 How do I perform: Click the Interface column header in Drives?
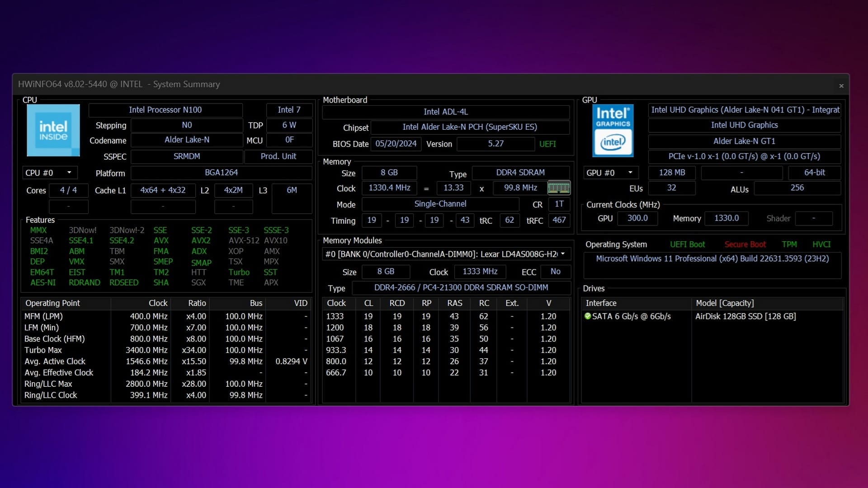pyautogui.click(x=601, y=303)
